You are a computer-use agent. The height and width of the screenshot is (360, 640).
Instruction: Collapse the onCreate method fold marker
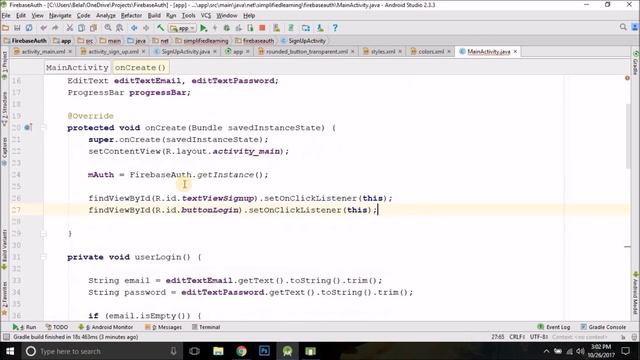point(43,128)
